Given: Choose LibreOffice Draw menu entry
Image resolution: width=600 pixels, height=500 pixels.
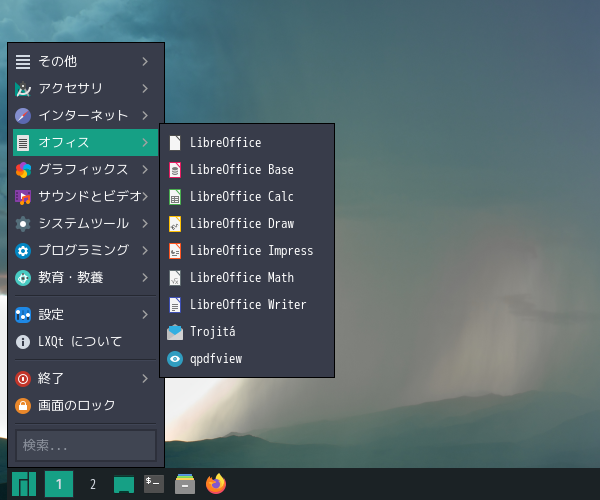Looking at the screenshot, I should [x=247, y=224].
